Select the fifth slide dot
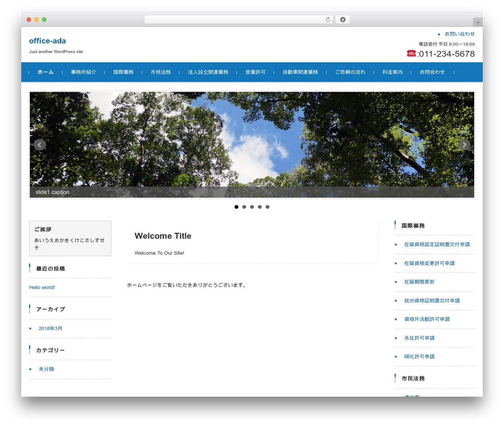Image resolution: width=504 pixels, height=427 pixels. (x=267, y=207)
